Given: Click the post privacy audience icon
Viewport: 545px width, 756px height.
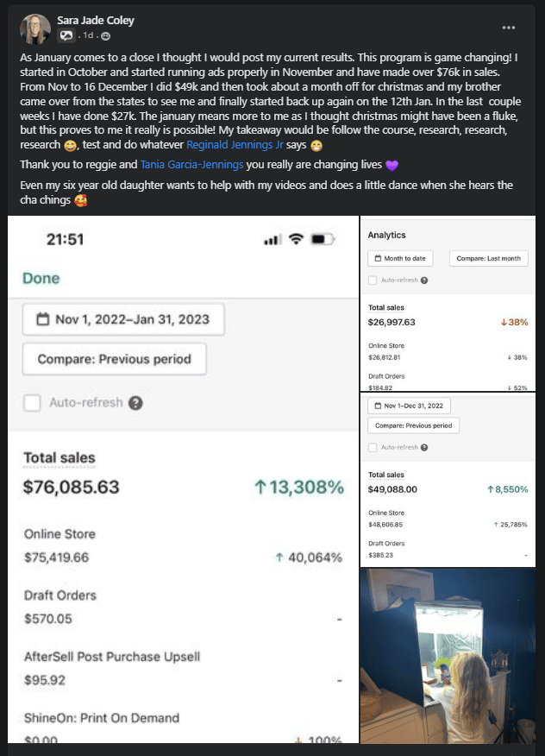Looking at the screenshot, I should [106, 36].
